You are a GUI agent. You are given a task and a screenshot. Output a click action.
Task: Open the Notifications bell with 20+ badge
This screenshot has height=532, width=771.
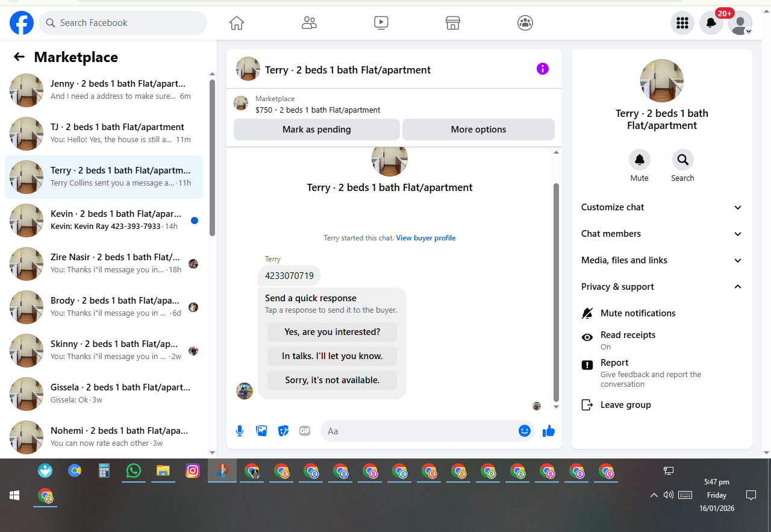711,23
